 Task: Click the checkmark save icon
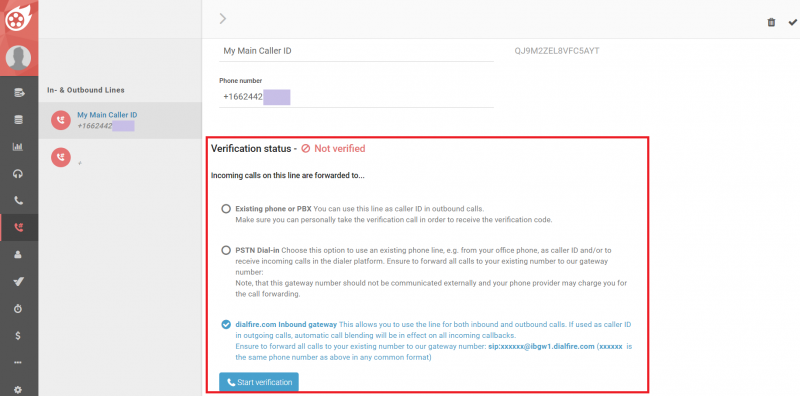[x=792, y=22]
